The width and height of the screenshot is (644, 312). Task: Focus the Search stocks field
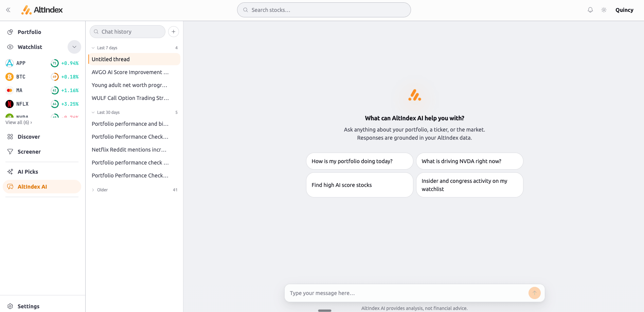tap(324, 10)
